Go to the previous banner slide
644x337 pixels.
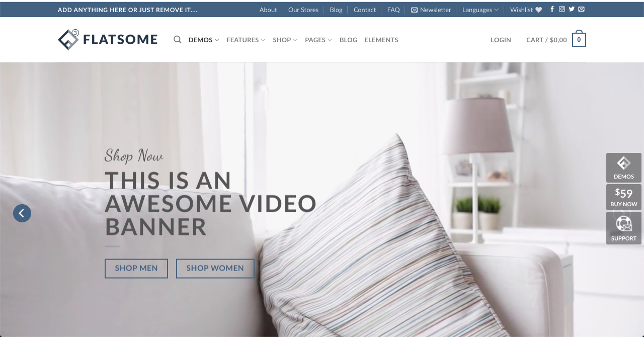click(x=22, y=213)
